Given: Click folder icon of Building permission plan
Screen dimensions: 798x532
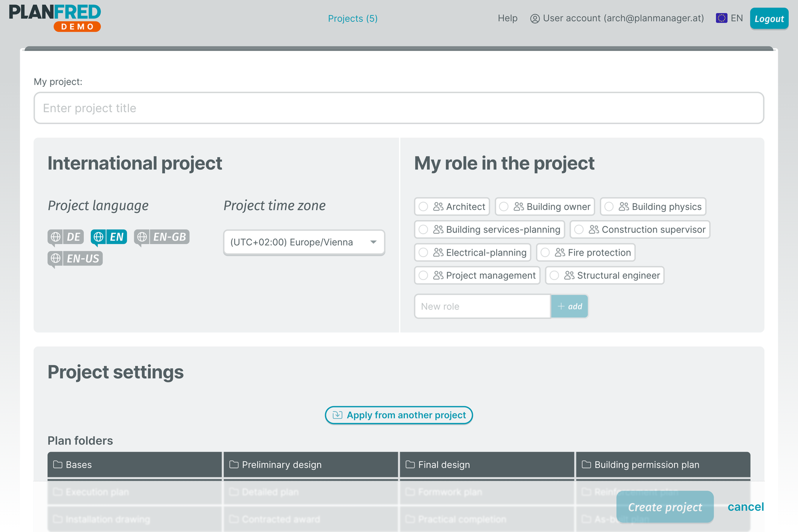Looking at the screenshot, I should (x=587, y=464).
